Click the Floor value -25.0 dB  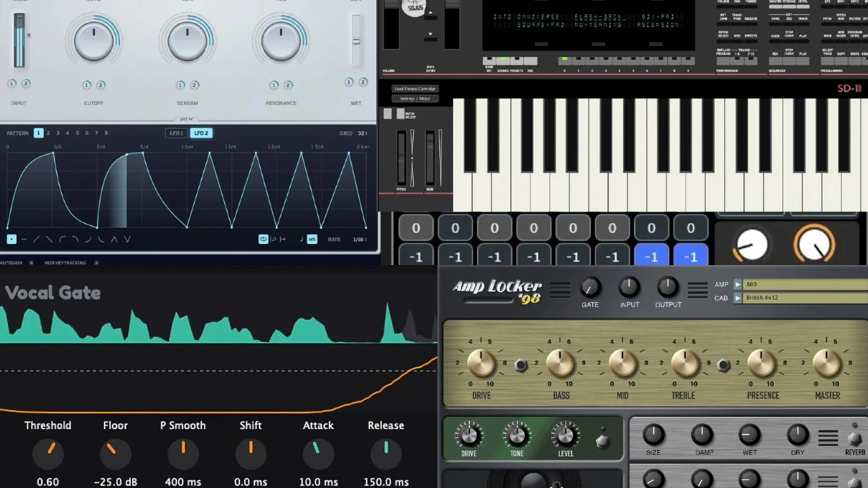point(115,482)
